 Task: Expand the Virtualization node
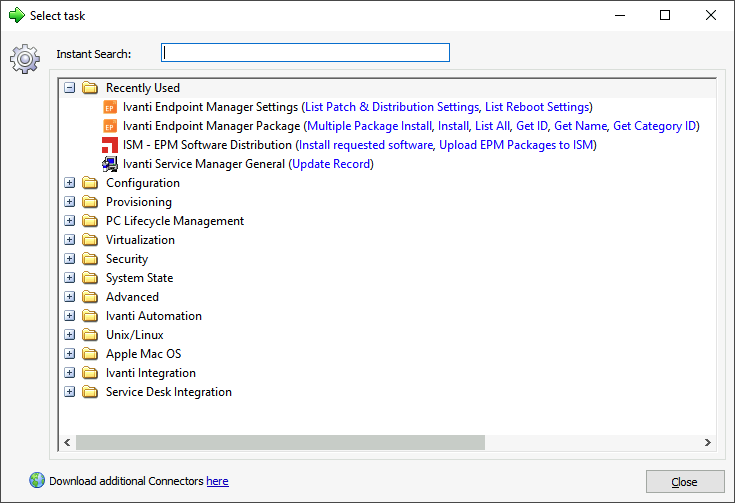[69, 240]
